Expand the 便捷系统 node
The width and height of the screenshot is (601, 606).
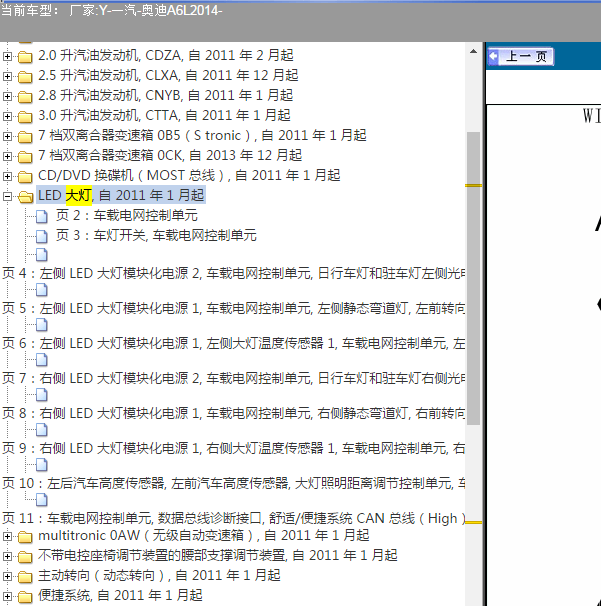point(7,597)
